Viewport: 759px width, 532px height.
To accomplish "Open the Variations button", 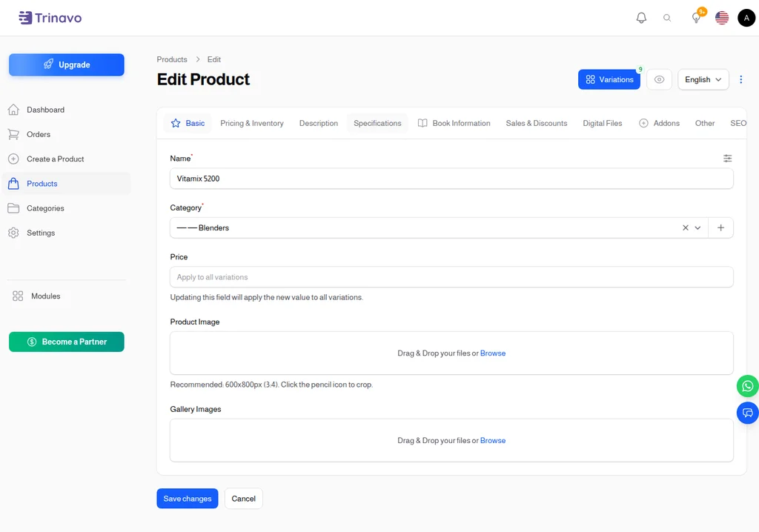I will pos(609,79).
